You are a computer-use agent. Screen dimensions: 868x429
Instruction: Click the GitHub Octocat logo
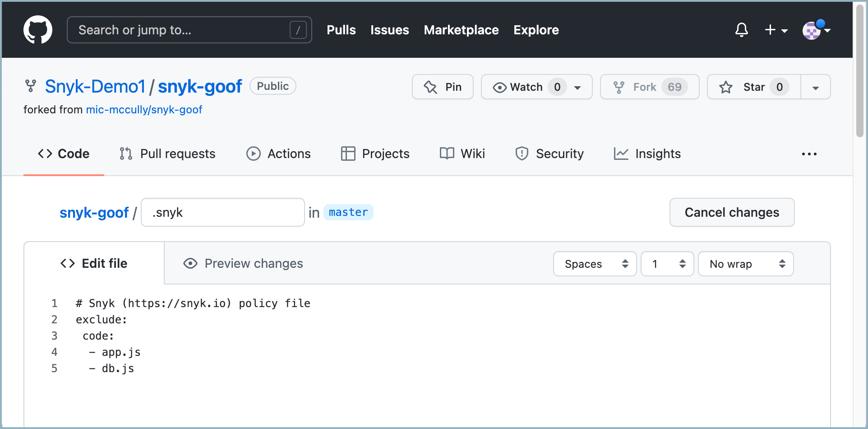(x=38, y=30)
